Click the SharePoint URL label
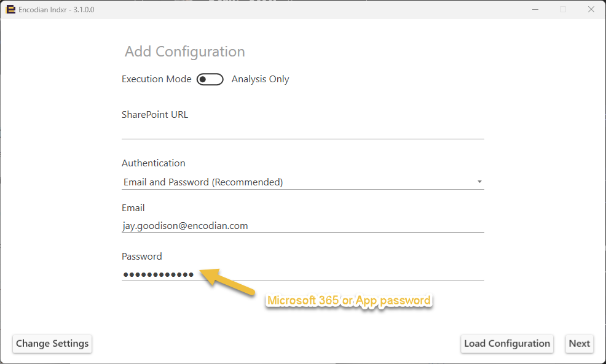606x364 pixels. [x=154, y=114]
